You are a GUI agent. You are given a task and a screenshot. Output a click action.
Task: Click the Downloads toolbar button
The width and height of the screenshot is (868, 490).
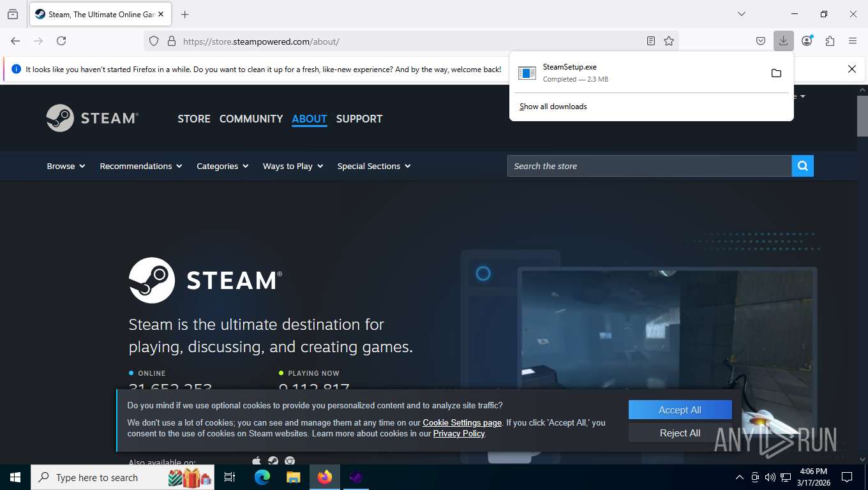(783, 41)
